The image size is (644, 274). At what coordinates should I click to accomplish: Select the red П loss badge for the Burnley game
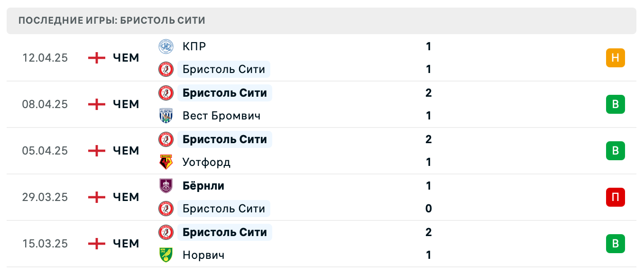coord(616,197)
